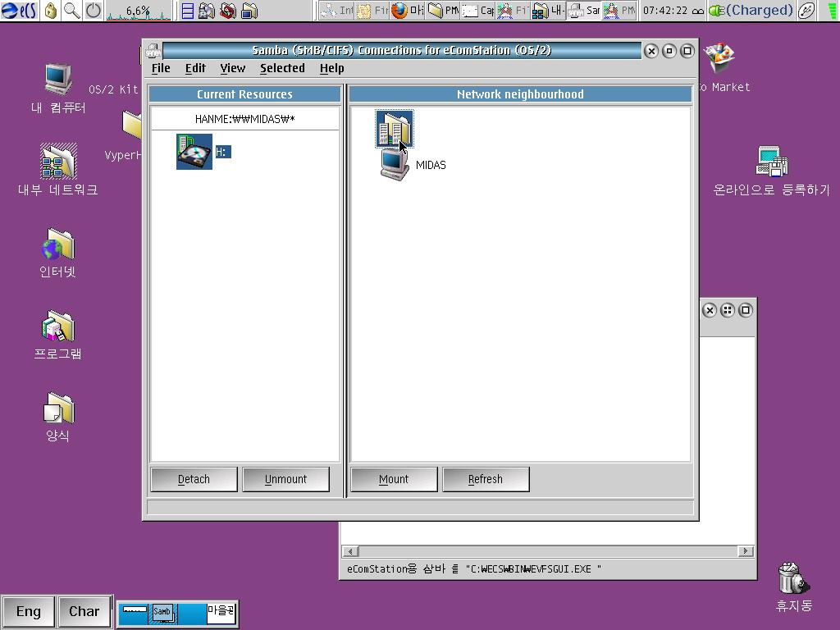Switch to the Firefox task in top bar

click(x=408, y=11)
